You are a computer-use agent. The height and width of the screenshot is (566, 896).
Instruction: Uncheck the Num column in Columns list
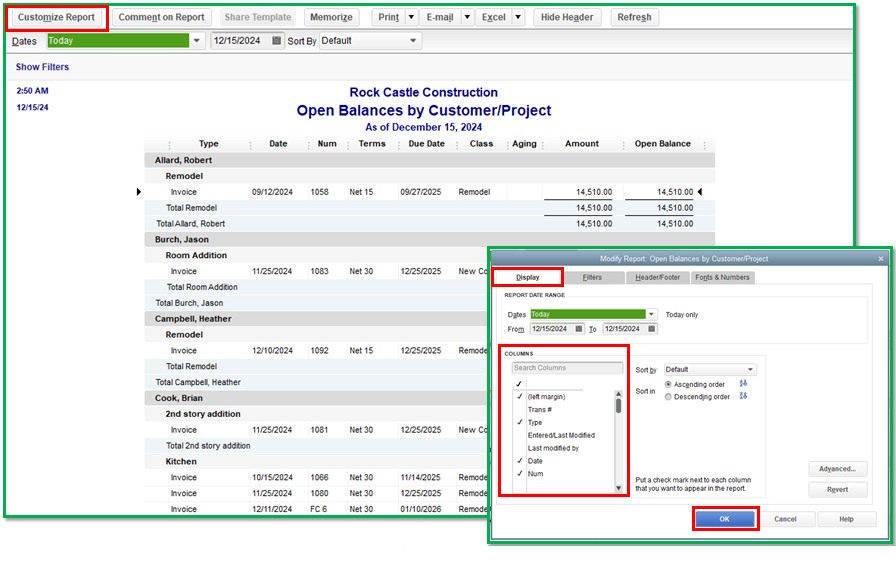tap(519, 473)
